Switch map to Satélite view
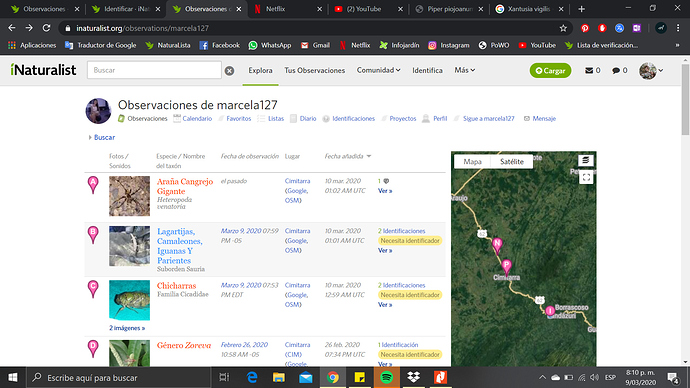690x388 pixels. [x=512, y=161]
